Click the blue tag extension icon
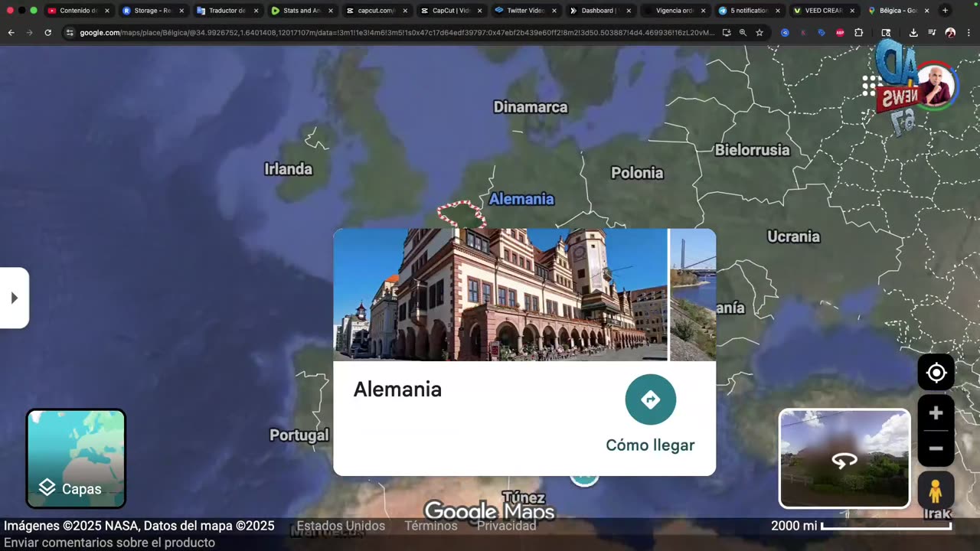 pyautogui.click(x=822, y=33)
